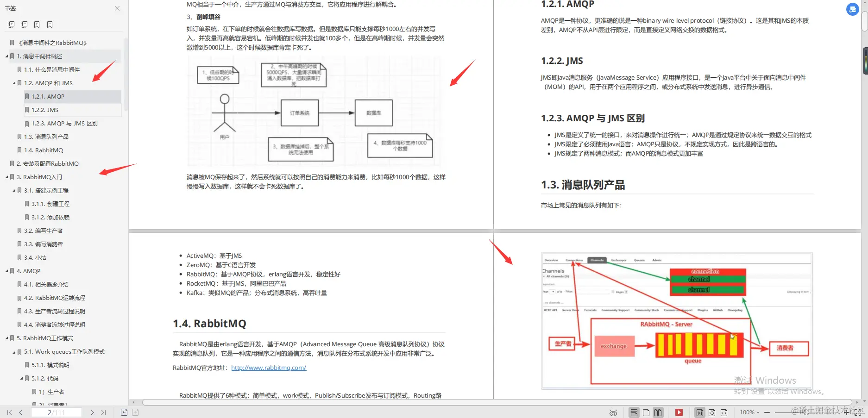Screen dimensions: 868x418
Task: Set actual size zoom icon
Action: click(700, 412)
